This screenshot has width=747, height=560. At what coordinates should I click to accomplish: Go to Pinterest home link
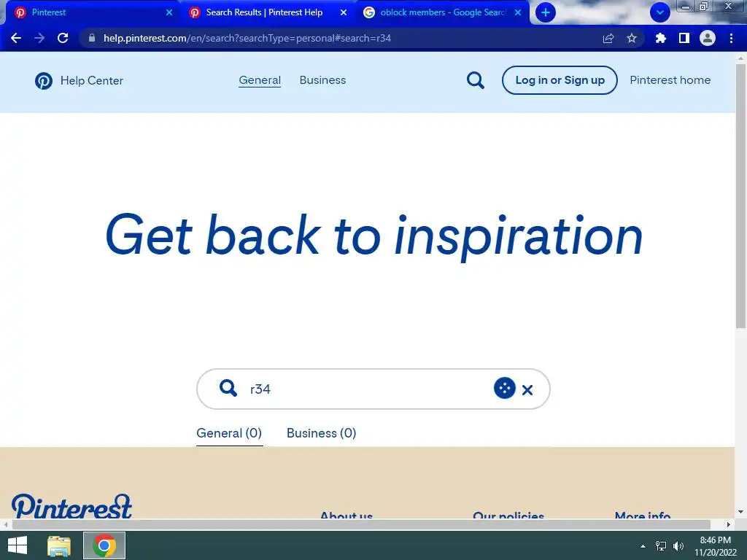click(x=670, y=80)
